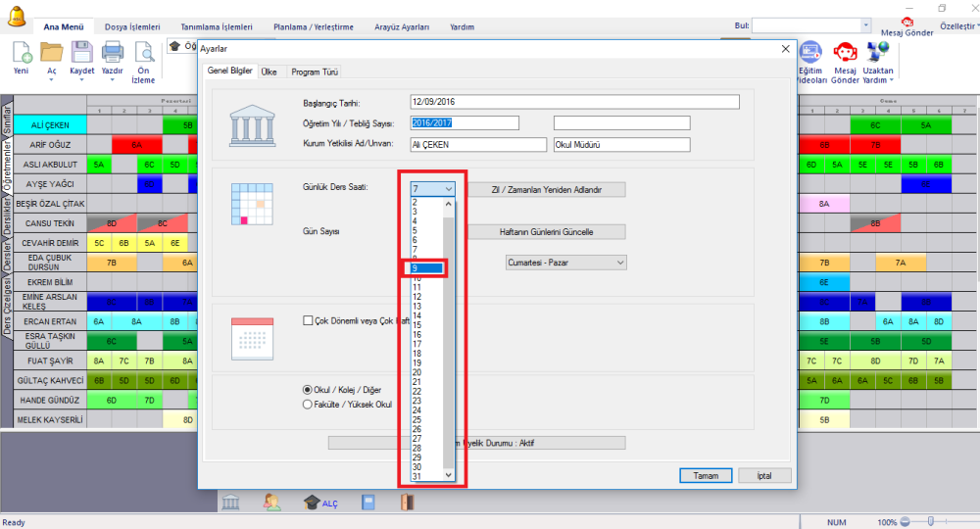The height and width of the screenshot is (529, 980).
Task: Open the Sınıflar side tab
Action: click(7, 120)
